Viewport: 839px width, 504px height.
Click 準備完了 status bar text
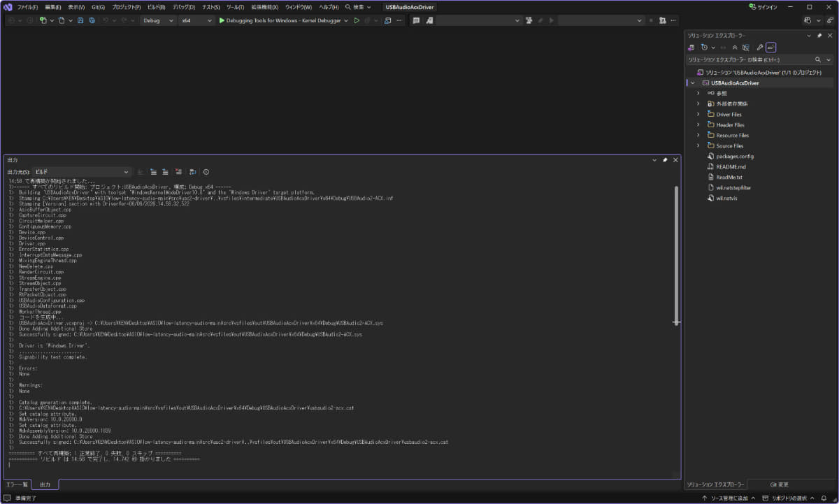coord(26,498)
